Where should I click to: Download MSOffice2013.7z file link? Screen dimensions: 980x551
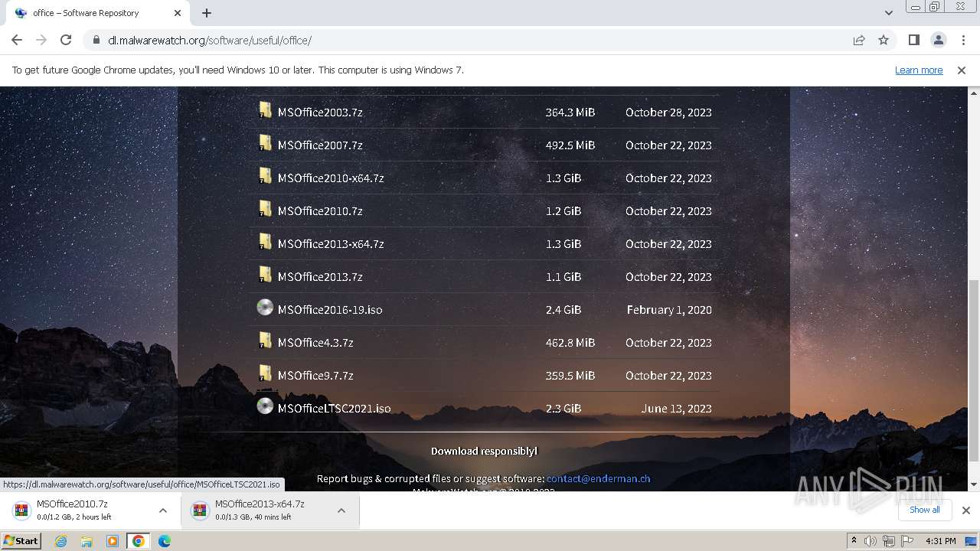pos(320,276)
